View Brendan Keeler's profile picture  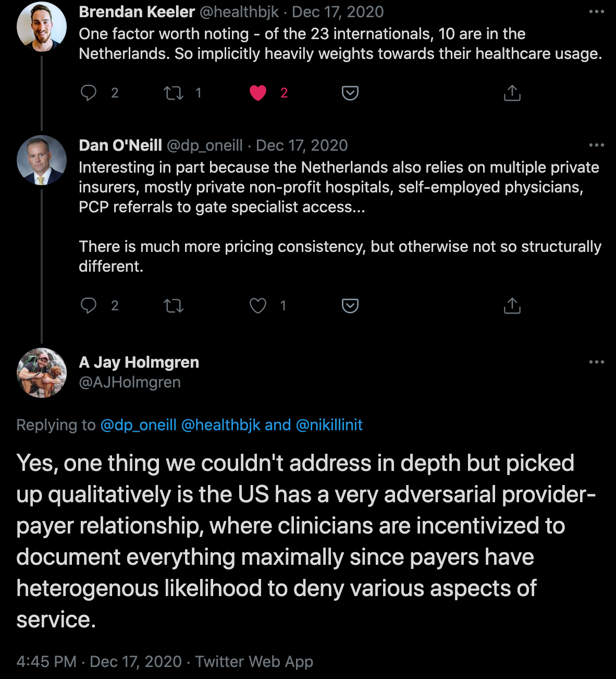click(x=42, y=27)
